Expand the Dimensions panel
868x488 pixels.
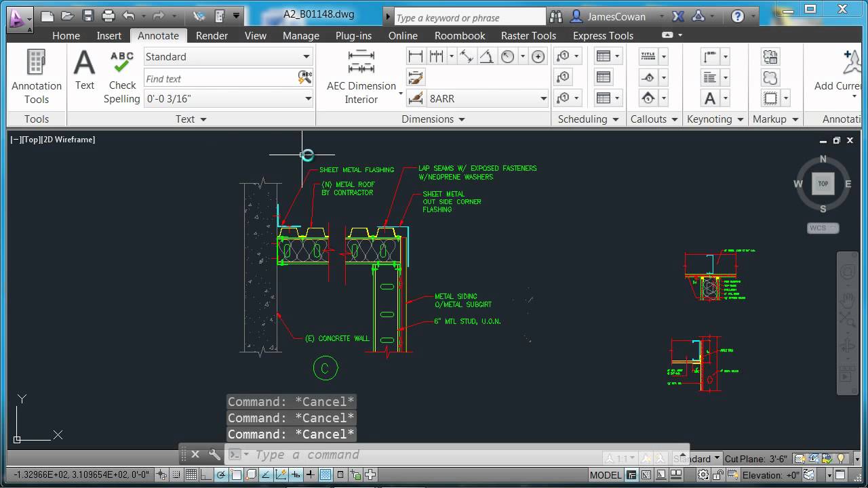click(x=433, y=119)
